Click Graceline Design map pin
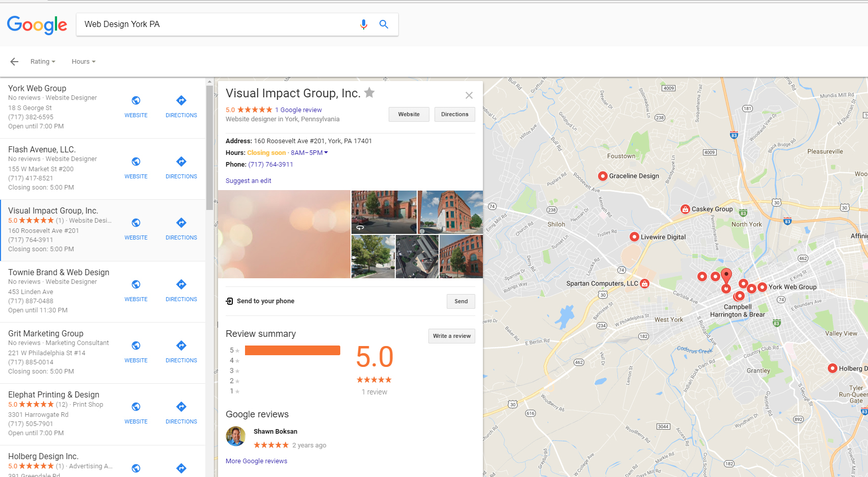Viewport: 868px width, 477px height. pyautogui.click(x=603, y=176)
